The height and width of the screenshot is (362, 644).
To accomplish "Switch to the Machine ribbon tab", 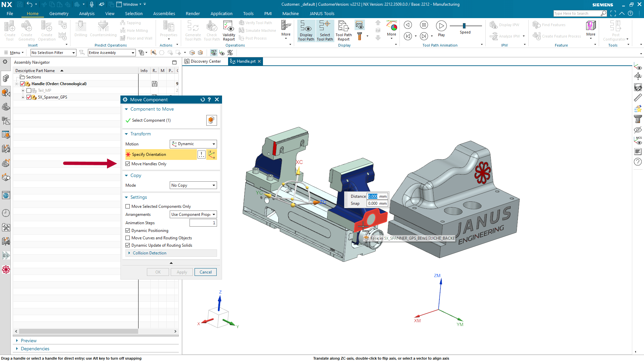I will pos(290,13).
